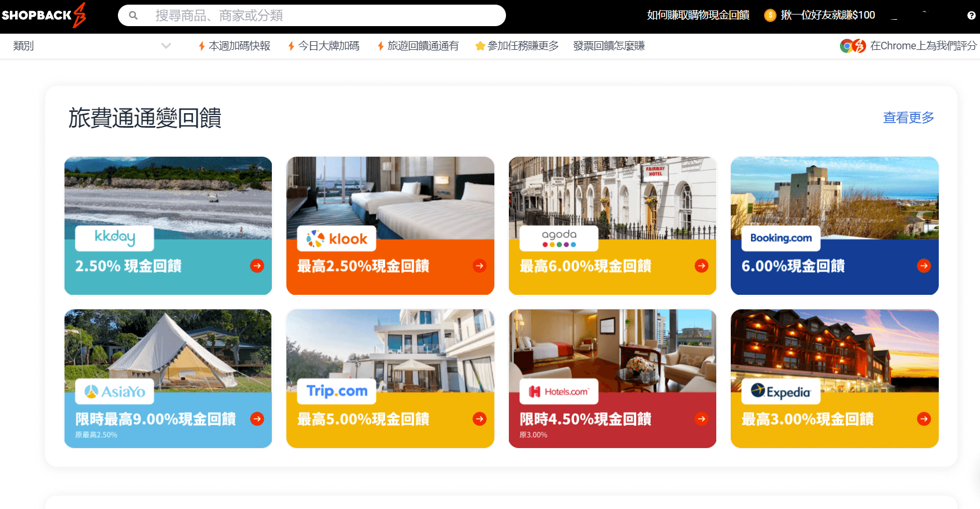Focus the search products input field
The image size is (980, 509).
coord(312,16)
